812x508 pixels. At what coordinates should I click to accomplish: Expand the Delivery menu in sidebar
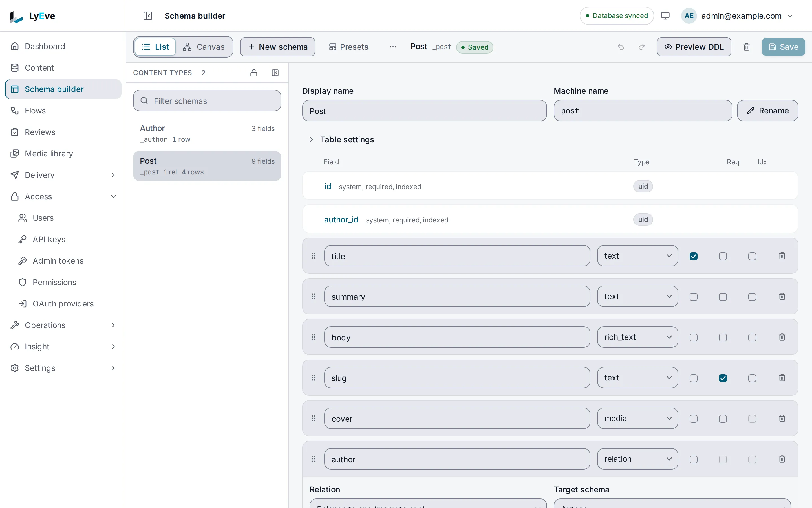click(63, 175)
